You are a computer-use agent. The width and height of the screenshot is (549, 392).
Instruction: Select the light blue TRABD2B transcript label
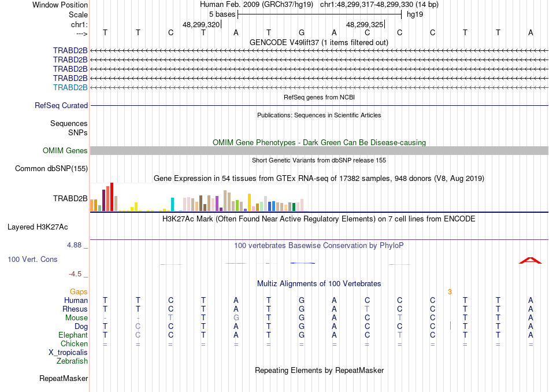pos(71,87)
